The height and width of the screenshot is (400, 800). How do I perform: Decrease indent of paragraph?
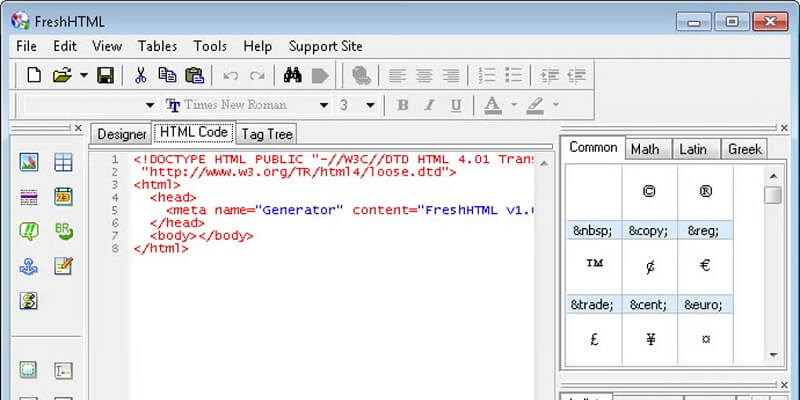[x=549, y=76]
